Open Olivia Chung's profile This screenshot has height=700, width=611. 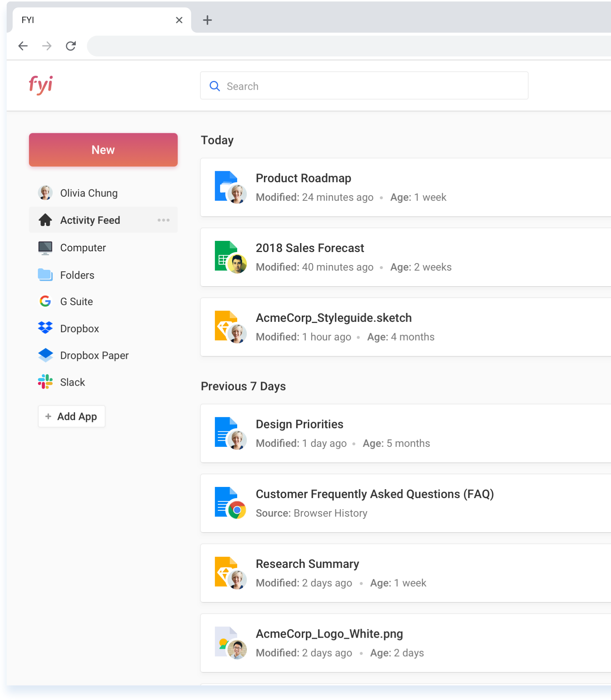[89, 193]
